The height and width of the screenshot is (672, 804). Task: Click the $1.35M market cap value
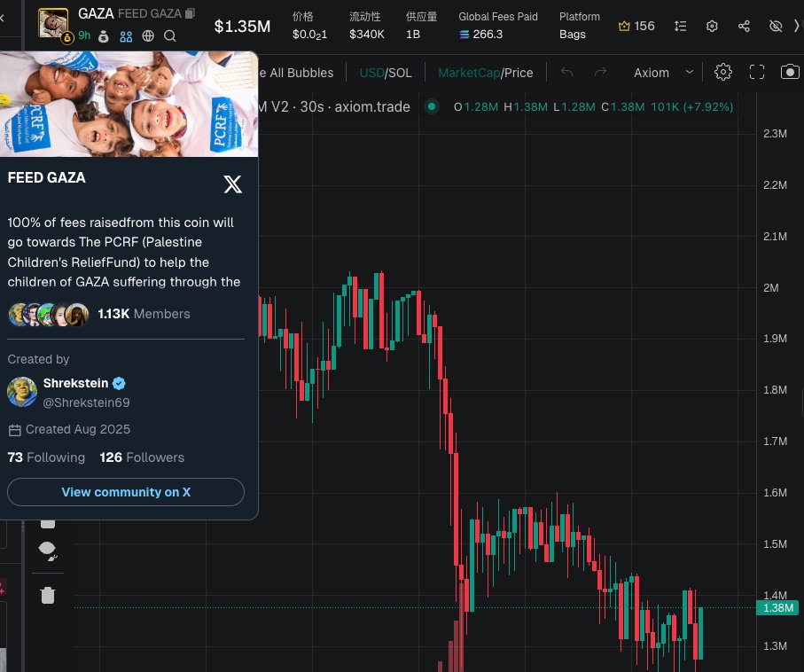coord(242,27)
